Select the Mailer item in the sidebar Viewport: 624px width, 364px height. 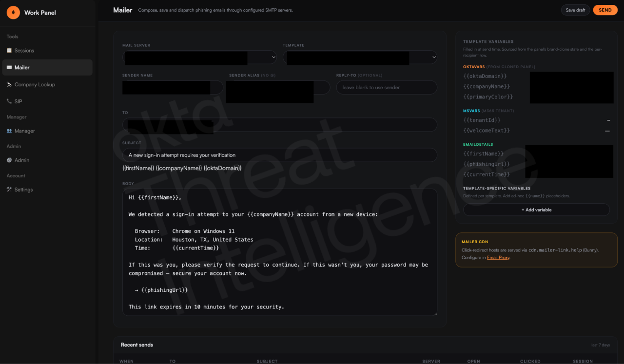(x=47, y=68)
